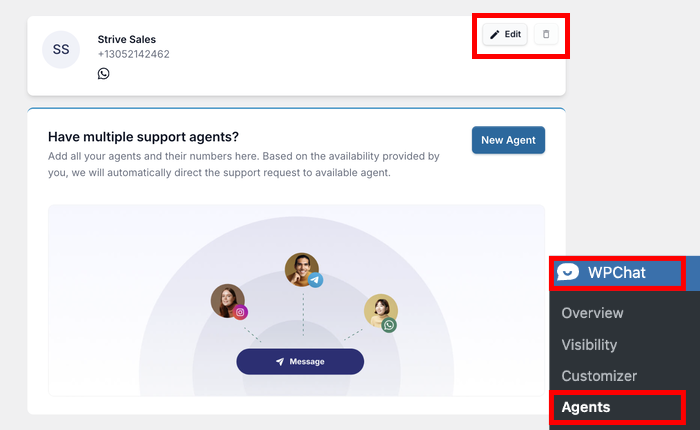Click WhatsApp icon under Strive Sales number
This screenshot has width=700, height=430.
103,74
